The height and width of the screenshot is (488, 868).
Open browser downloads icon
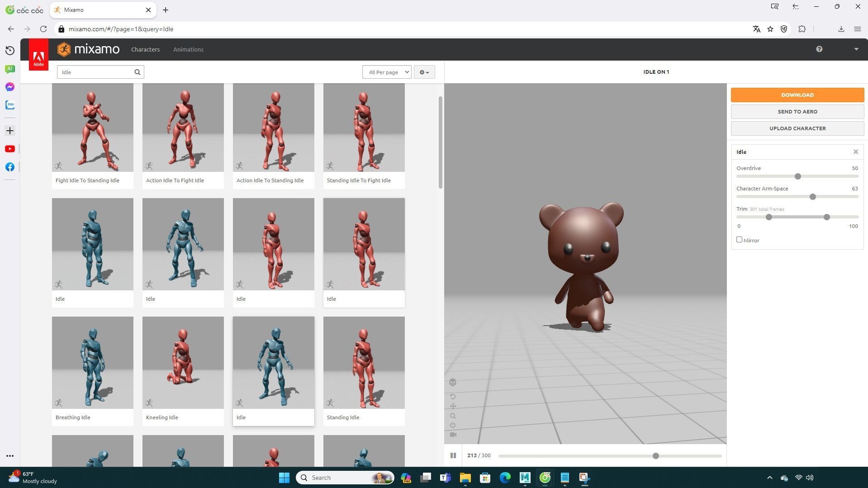[x=841, y=29]
